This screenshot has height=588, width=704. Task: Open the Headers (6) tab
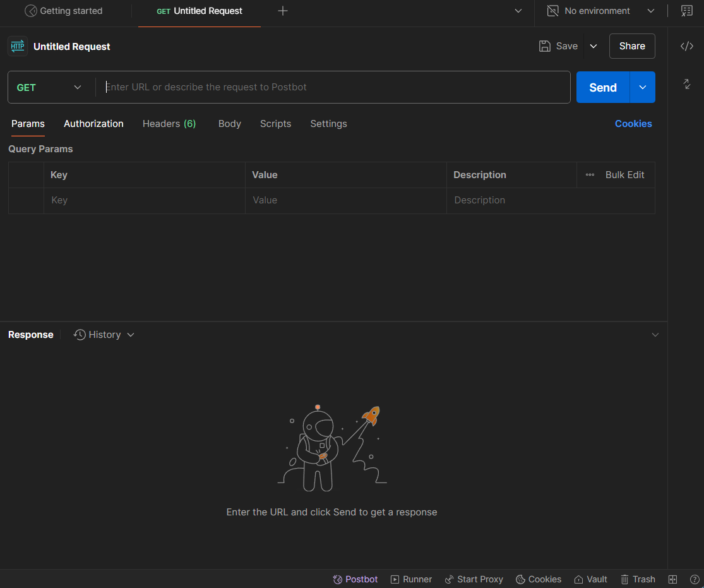coord(169,124)
